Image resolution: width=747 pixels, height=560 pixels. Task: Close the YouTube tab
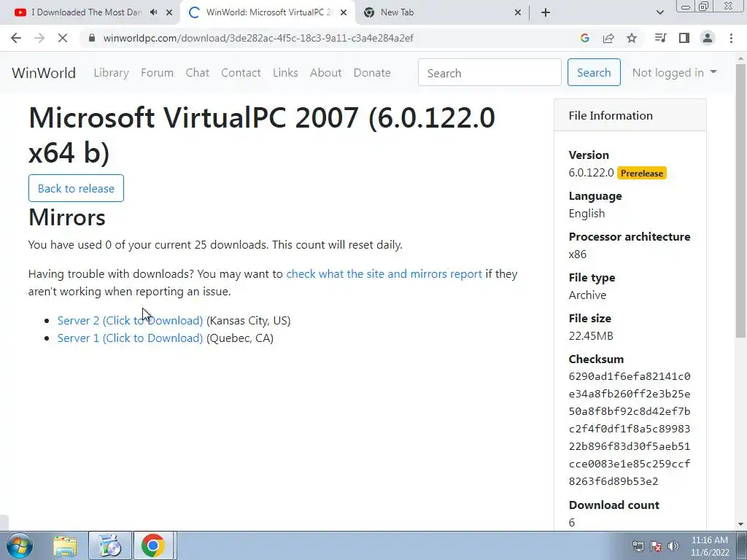[x=169, y=12]
